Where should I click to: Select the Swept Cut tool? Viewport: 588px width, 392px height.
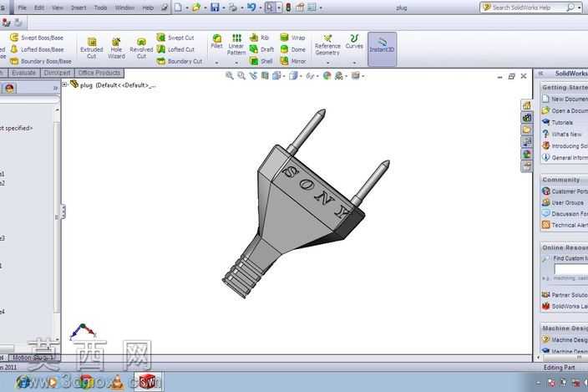pos(175,38)
